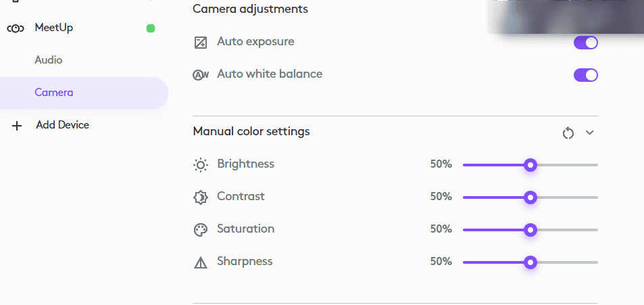Click the green MeetUp status indicator

click(151, 28)
